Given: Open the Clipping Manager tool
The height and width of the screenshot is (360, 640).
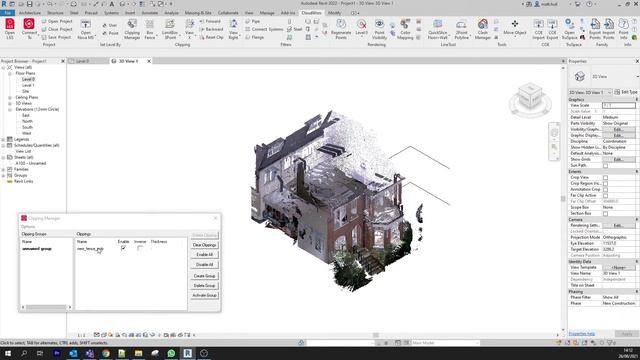Looking at the screenshot, I should tap(132, 29).
